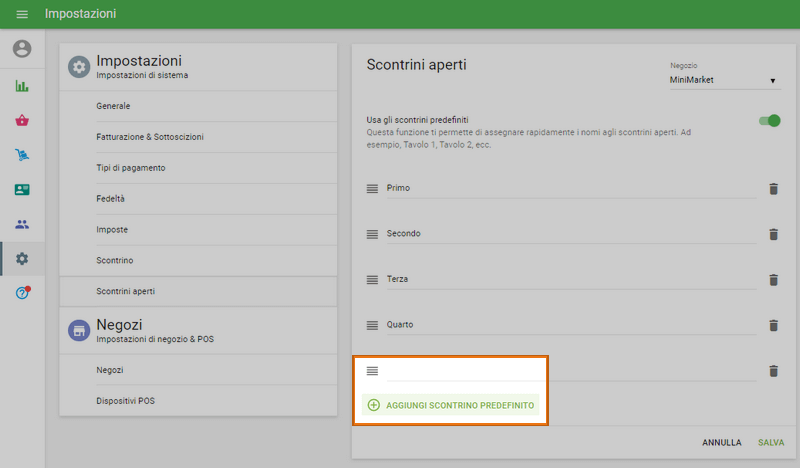Click the Help question mark icon
Image resolution: width=800 pixels, height=468 pixels.
coord(22,293)
